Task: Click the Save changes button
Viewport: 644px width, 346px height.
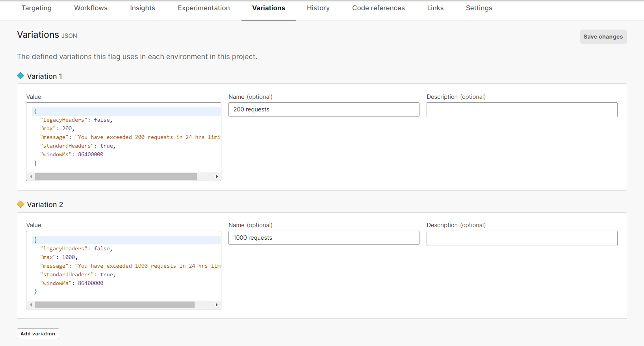Action: point(603,37)
